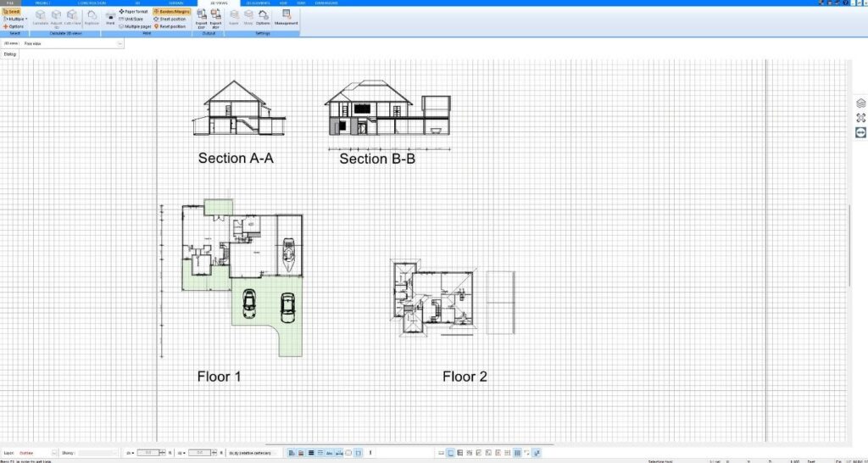Toggle the Select tool button
Viewport: 868px width, 463px height.
(13, 11)
